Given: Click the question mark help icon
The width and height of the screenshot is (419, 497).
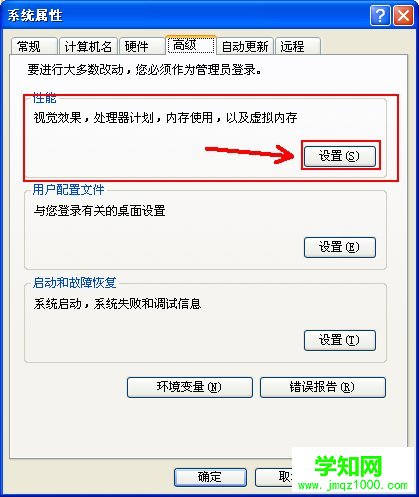Looking at the screenshot, I should [380, 15].
